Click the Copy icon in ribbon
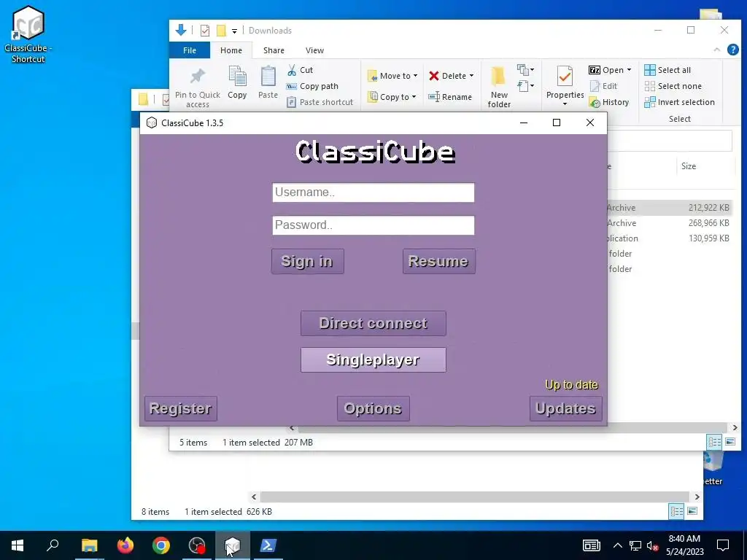Screen dimensions: 747x560 237,76
